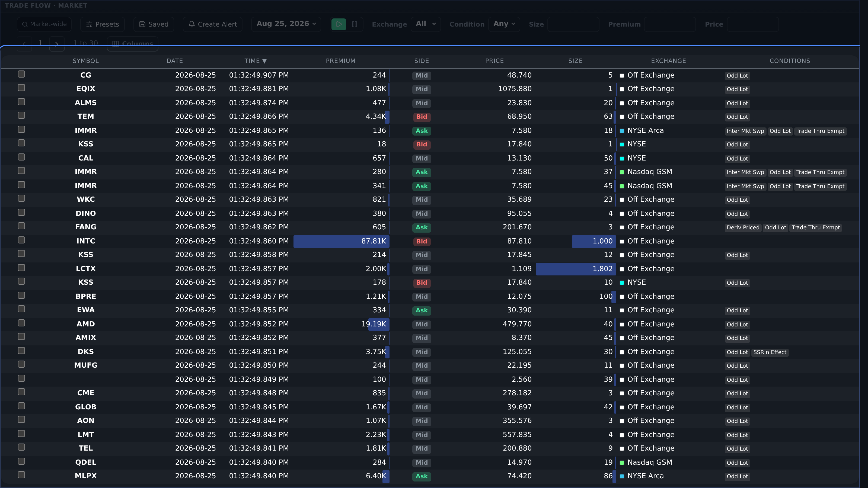Check the INTC row checkbox

[22, 240]
